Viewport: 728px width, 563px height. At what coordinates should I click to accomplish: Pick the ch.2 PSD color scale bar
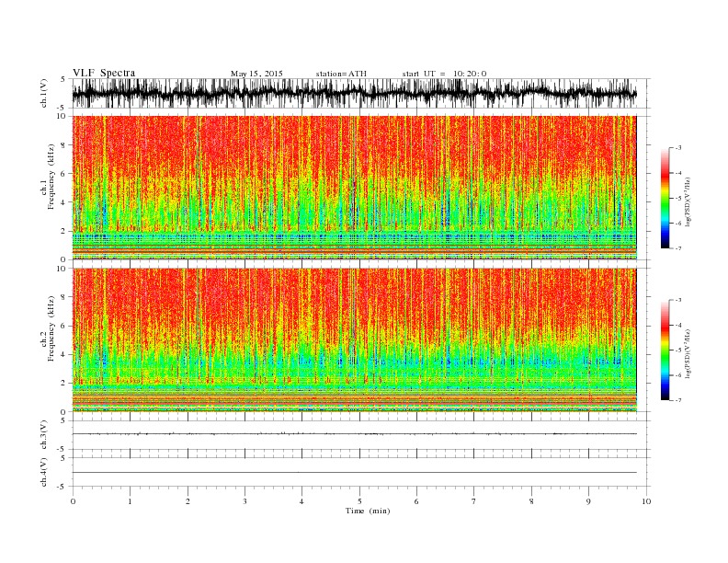click(665, 350)
